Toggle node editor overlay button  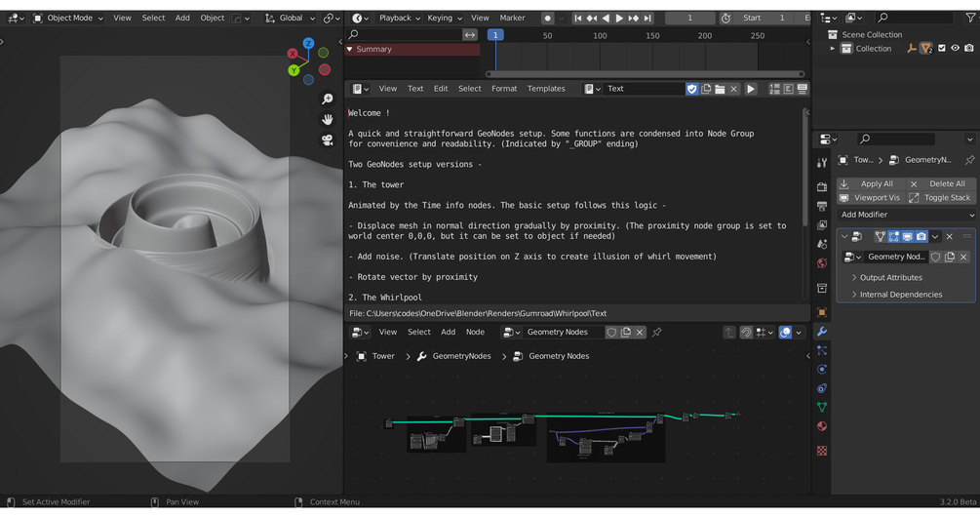click(785, 333)
